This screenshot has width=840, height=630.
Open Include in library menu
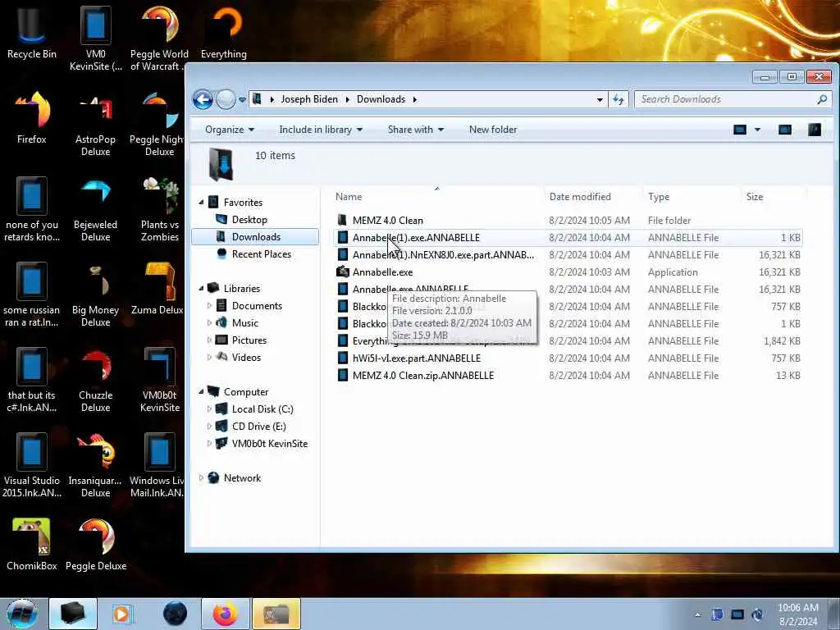(321, 130)
